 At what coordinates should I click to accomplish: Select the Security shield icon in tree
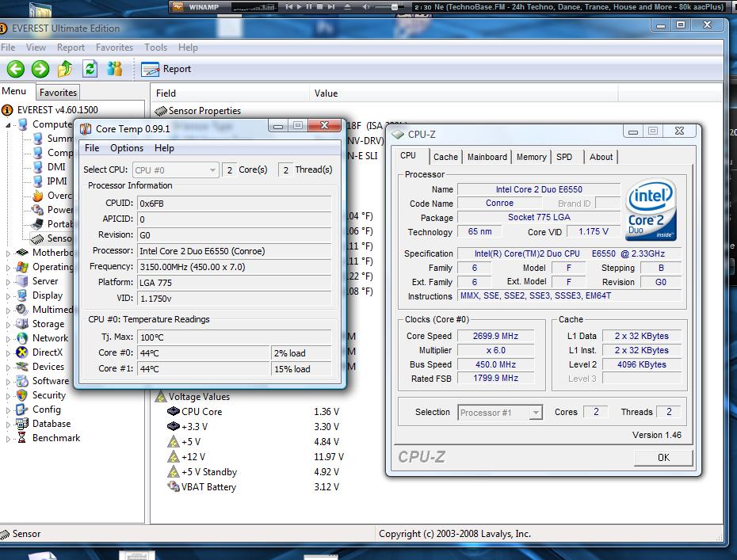(21, 395)
